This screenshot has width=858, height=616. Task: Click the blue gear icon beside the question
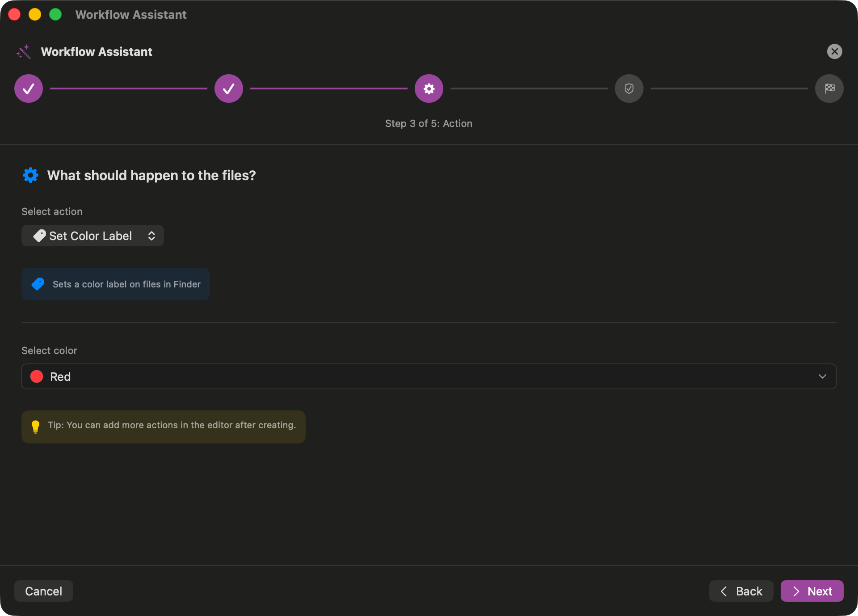coord(30,175)
